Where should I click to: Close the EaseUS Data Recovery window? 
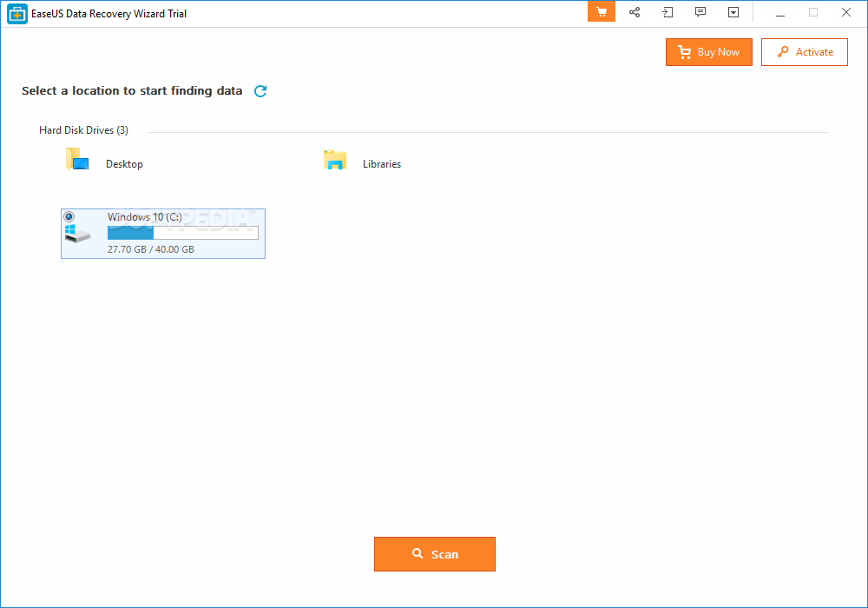[x=845, y=12]
